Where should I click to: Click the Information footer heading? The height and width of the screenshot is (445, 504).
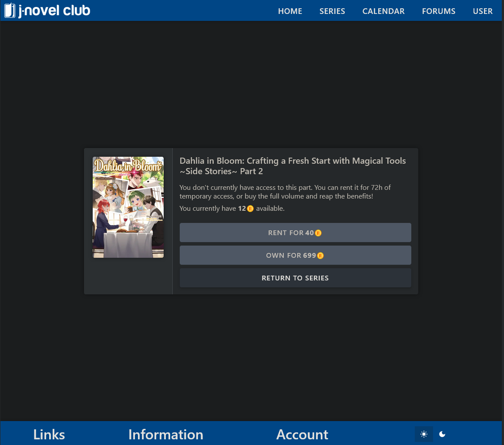(166, 435)
